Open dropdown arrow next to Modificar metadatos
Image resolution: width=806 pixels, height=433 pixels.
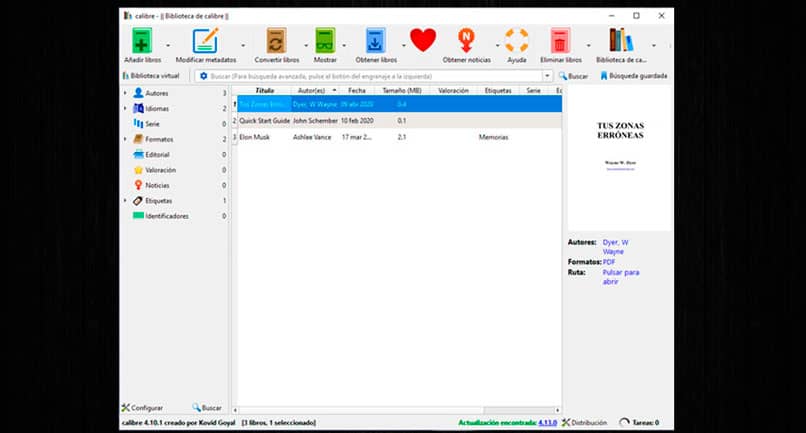243,46
